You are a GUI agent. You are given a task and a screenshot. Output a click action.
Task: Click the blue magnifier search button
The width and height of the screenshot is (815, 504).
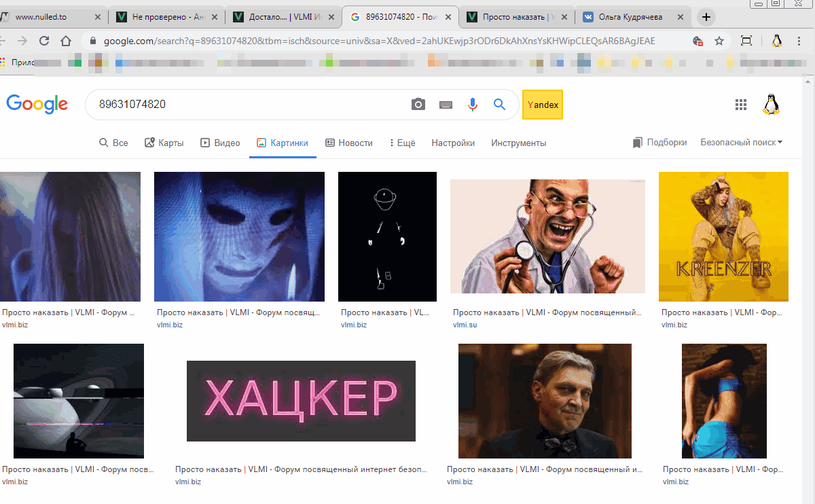[x=499, y=105]
